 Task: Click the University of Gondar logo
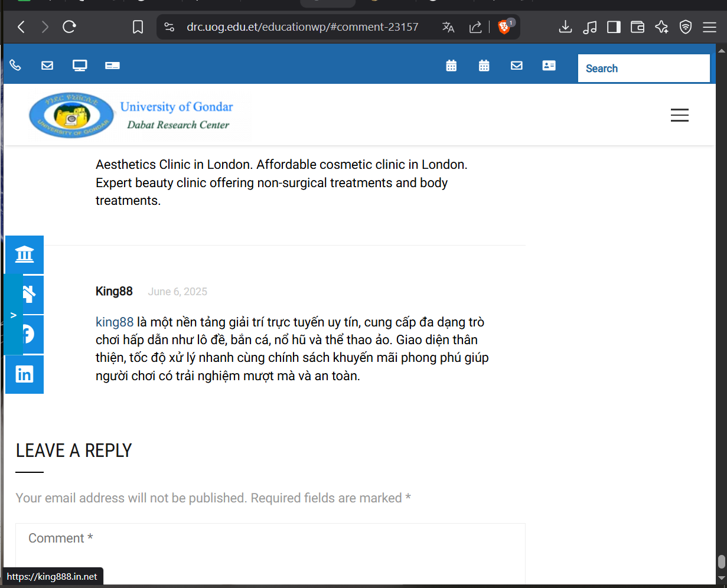coord(131,115)
